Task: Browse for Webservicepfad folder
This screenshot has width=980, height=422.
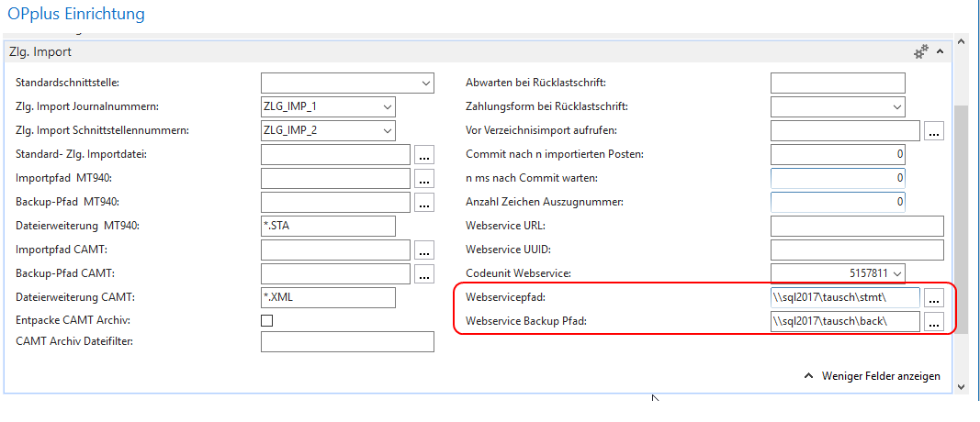Action: [x=934, y=298]
